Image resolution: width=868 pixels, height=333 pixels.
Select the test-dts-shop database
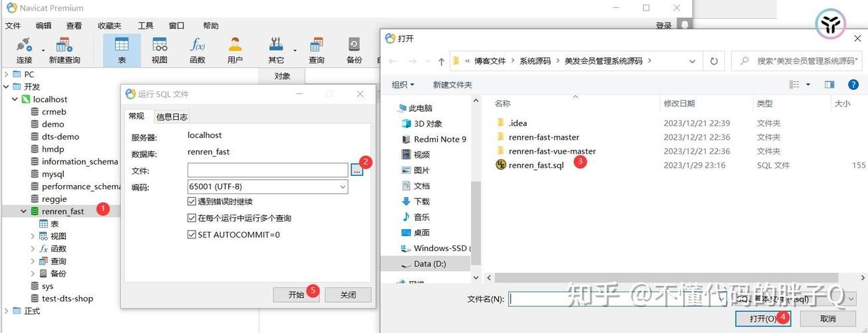point(67,298)
